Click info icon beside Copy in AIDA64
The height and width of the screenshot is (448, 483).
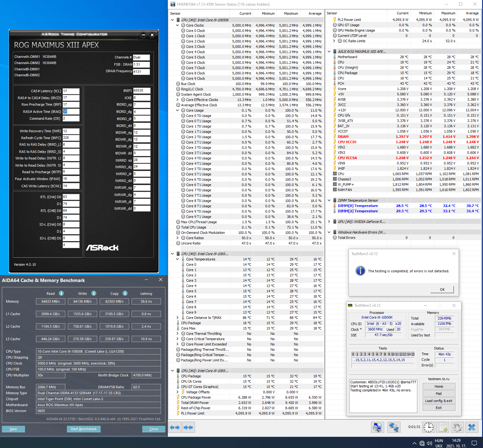tap(125, 293)
